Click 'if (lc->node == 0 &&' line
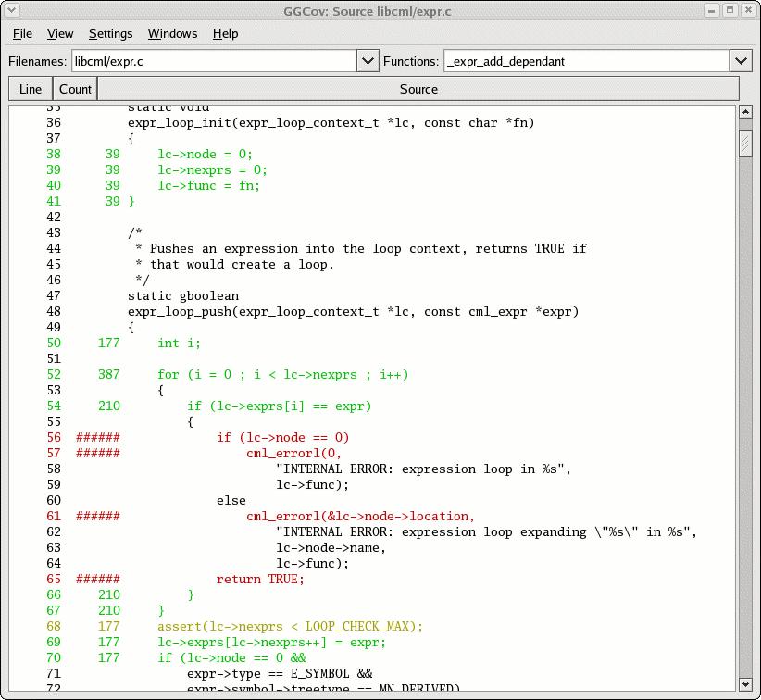This screenshot has width=761, height=700. coord(231,658)
